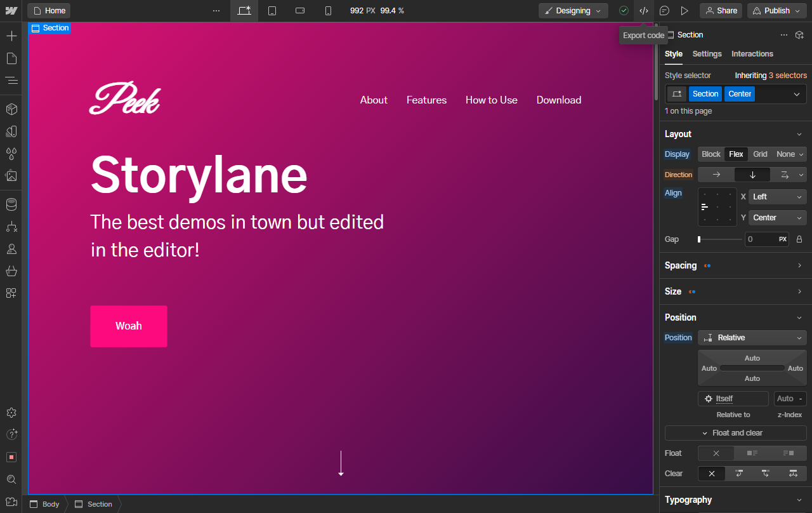Open the Assets image icon
Image resolution: width=812 pixels, height=513 pixels.
tap(11, 176)
